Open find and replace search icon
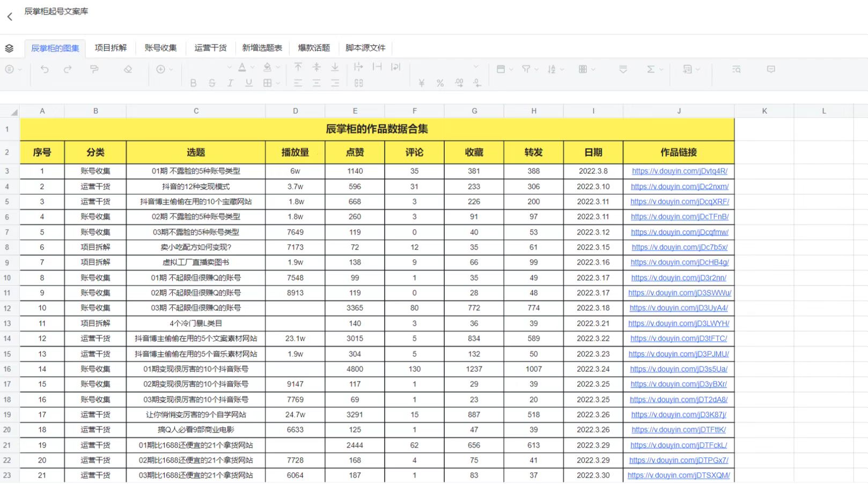This screenshot has width=868, height=484. [736, 69]
